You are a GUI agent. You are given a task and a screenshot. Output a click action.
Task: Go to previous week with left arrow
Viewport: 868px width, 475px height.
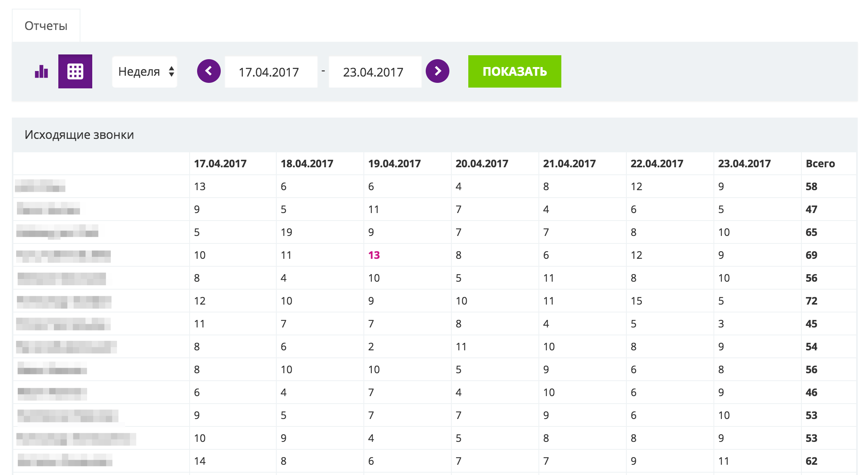pyautogui.click(x=209, y=71)
